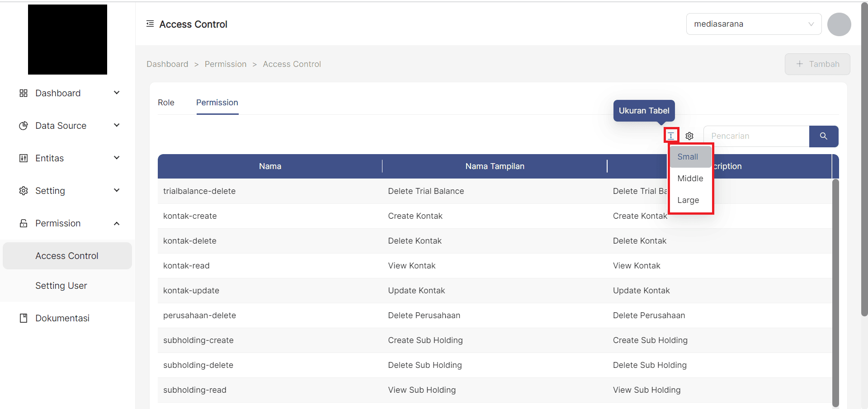Click the table size icon
The height and width of the screenshot is (409, 868).
pyautogui.click(x=671, y=136)
